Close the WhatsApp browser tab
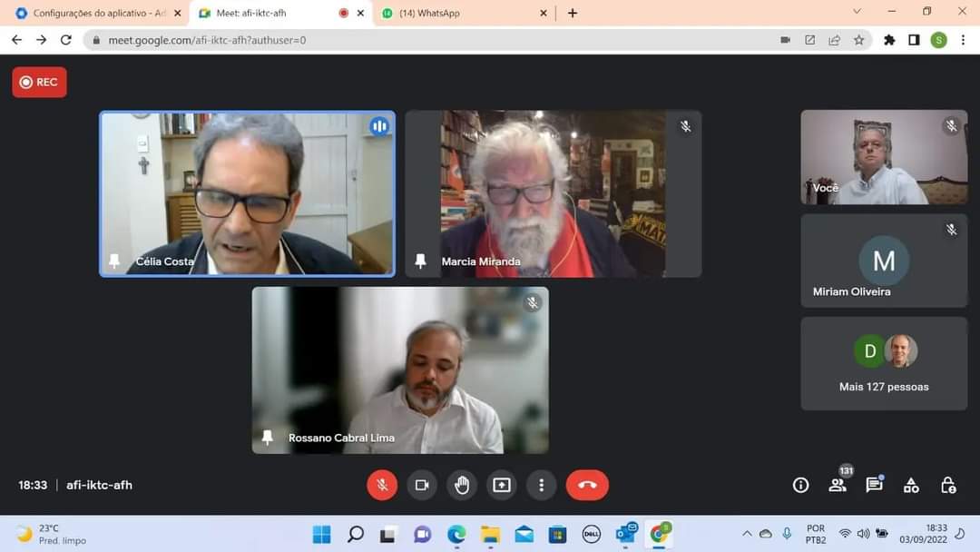The height and width of the screenshot is (552, 980). (544, 13)
